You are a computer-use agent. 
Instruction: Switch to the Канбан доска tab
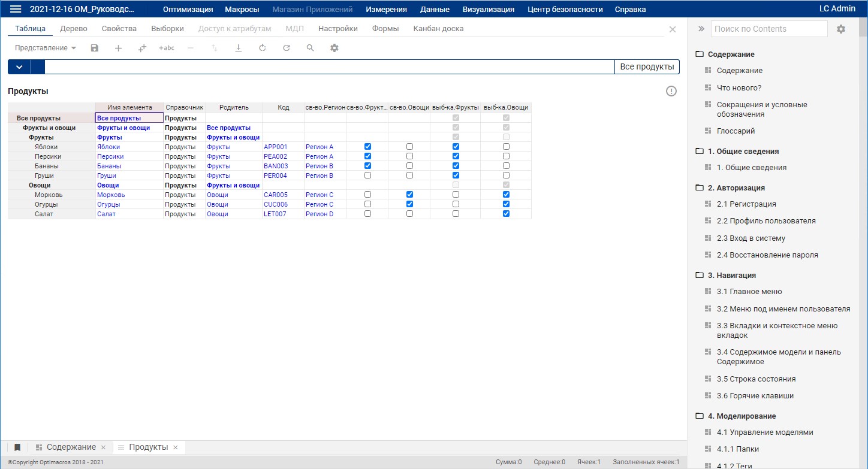[x=438, y=29]
